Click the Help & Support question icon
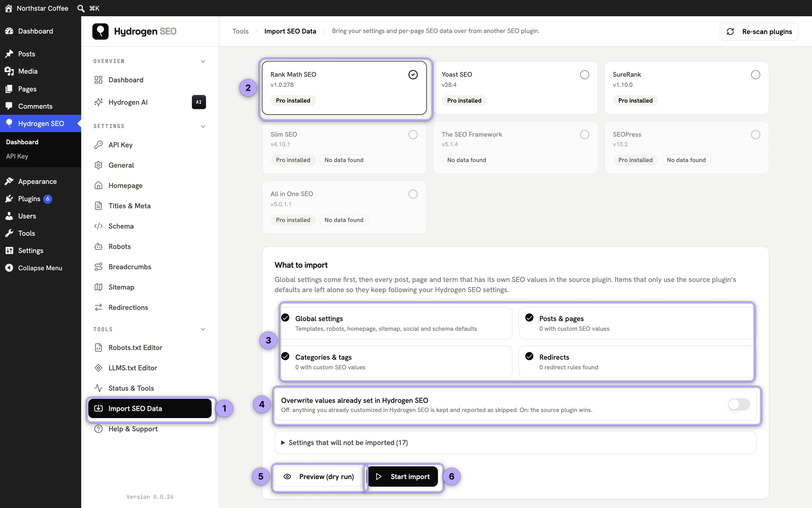The width and height of the screenshot is (812, 508). click(x=98, y=429)
